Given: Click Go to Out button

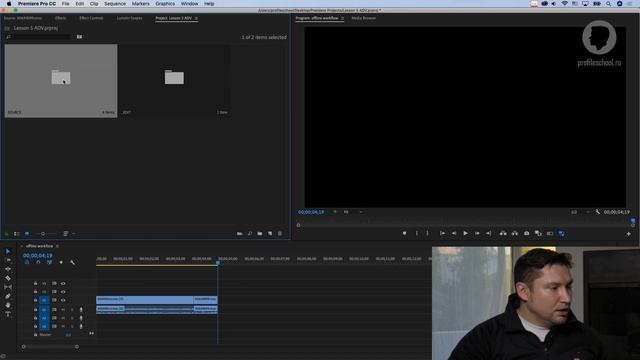Looking at the screenshot, I should click(489, 233).
